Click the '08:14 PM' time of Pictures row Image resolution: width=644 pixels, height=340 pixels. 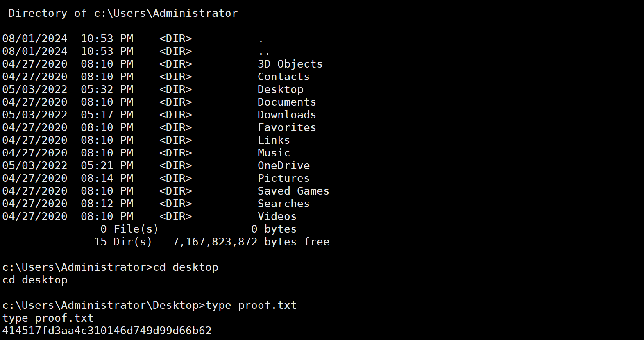[107, 179]
